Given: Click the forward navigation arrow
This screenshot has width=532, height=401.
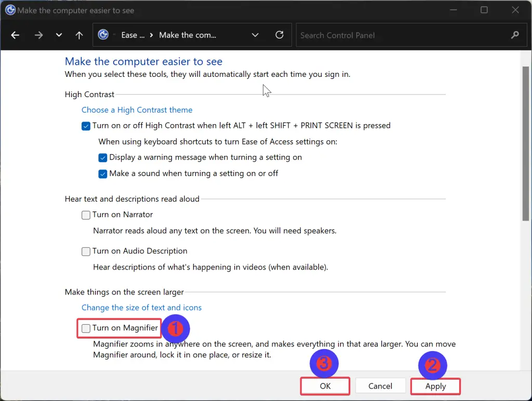Looking at the screenshot, I should (38, 35).
